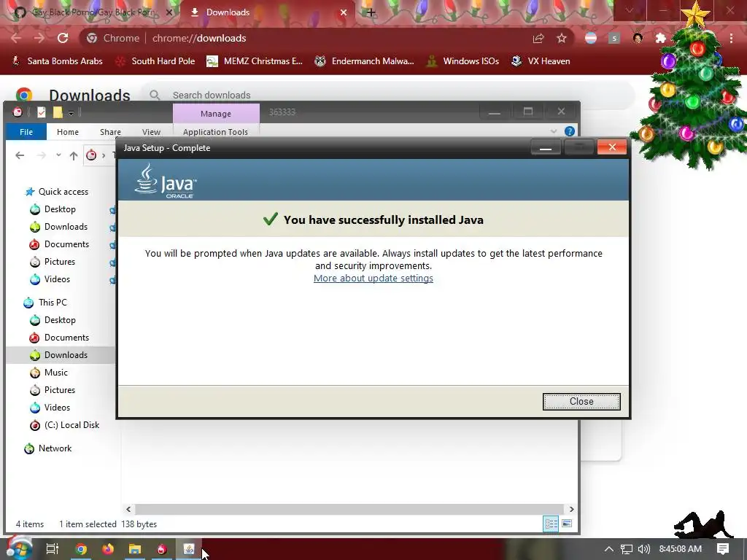Screen dimensions: 747x560
Task: Open Desktop under This PC
Action: pos(60,320)
